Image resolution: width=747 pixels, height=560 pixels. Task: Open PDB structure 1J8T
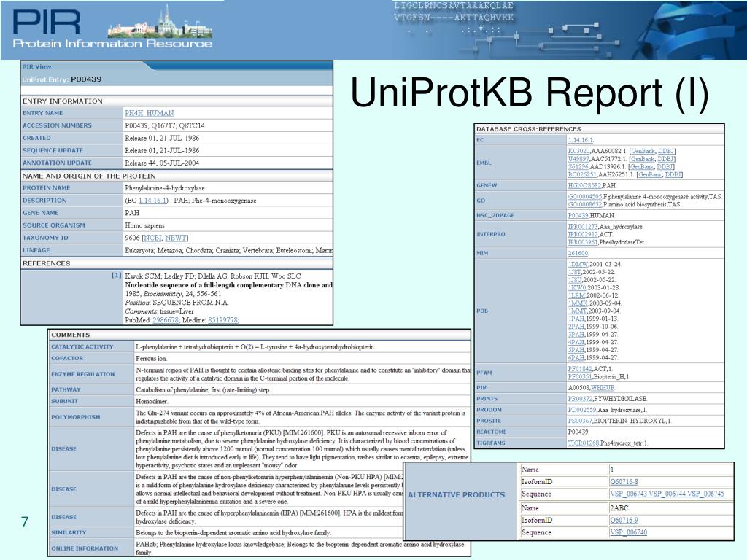575,272
